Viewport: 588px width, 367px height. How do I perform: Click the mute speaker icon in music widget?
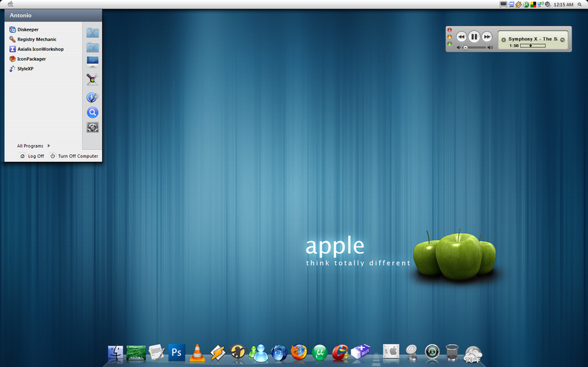pos(459,48)
